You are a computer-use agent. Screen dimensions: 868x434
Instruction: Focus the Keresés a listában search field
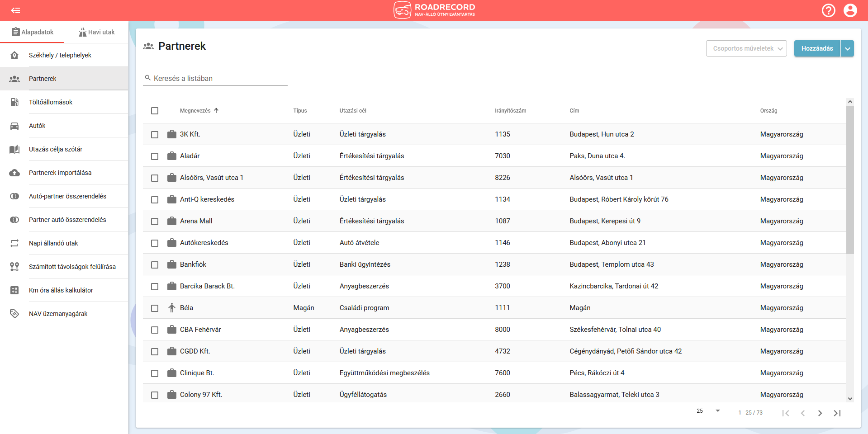(215, 78)
